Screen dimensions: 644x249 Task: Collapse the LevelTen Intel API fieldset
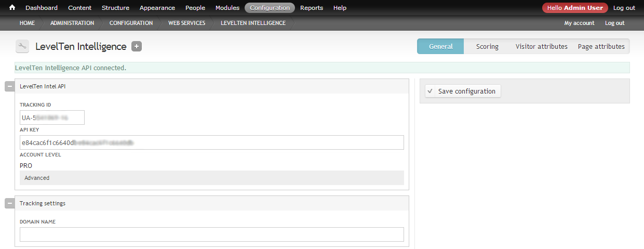[10, 86]
